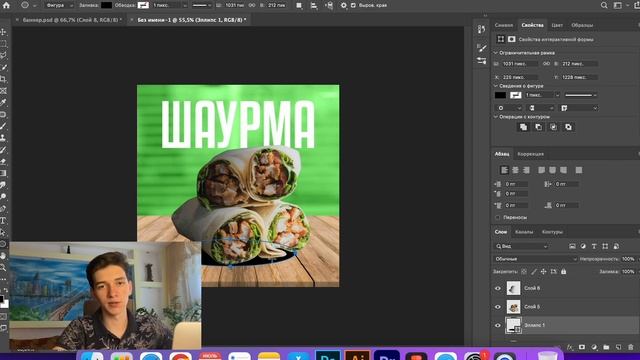This screenshot has width=640, height=360.
Task: Click Combine Shapes path operation button
Action: [x=523, y=127]
